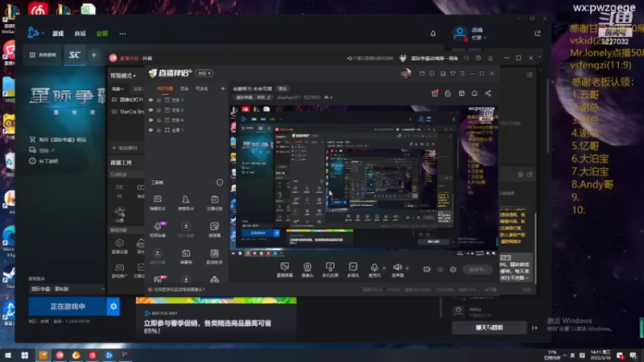This screenshot has width=644, height=362.
Task: Expand the microphone options arrow
Action: click(384, 269)
